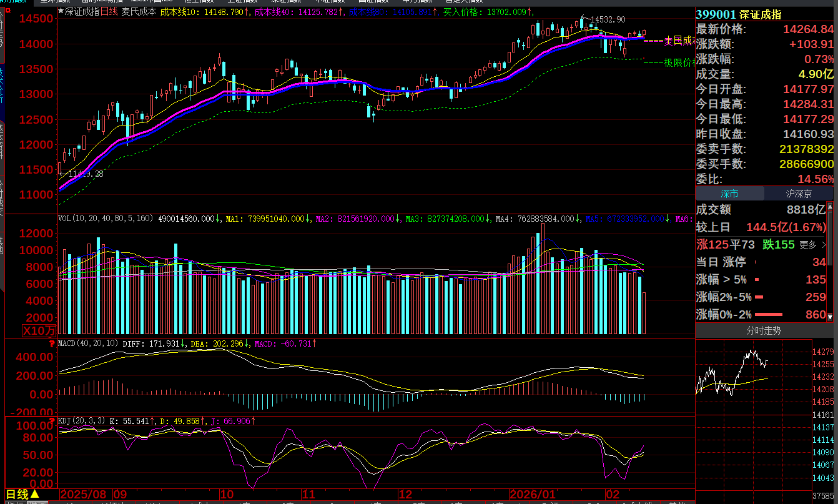
Task: Click the red question mark beside KDJ
Action: tap(52, 421)
